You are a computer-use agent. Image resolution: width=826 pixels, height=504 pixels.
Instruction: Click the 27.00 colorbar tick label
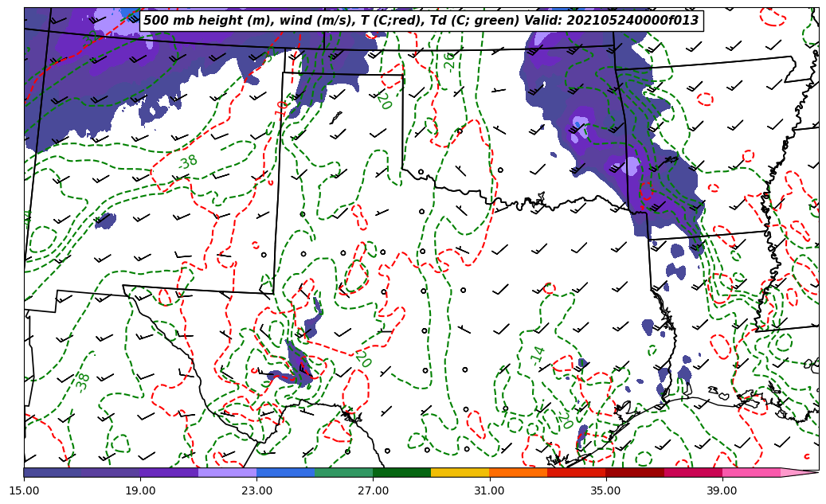(x=373, y=490)
